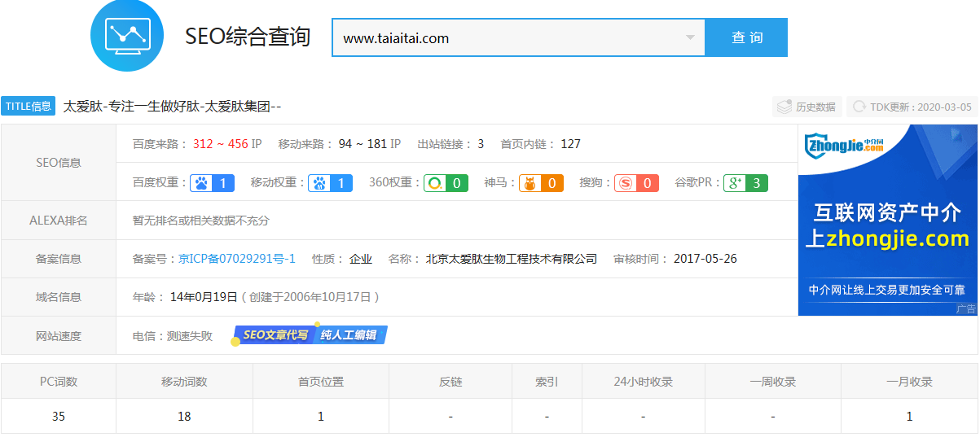Click domain age 14年0月19日
The image size is (980, 437).
[x=204, y=297]
